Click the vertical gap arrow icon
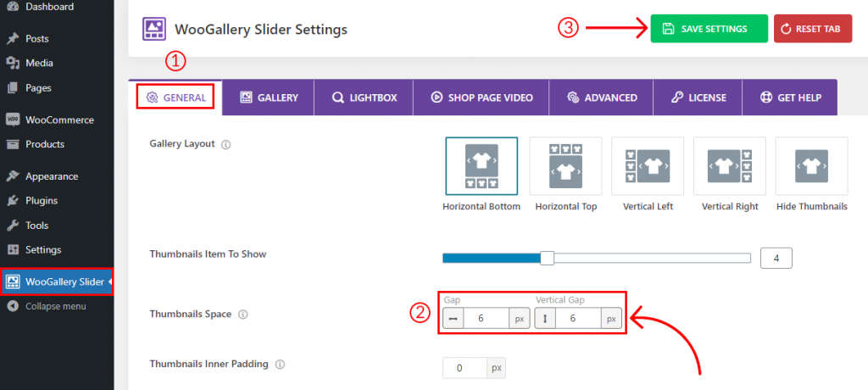 (545, 319)
